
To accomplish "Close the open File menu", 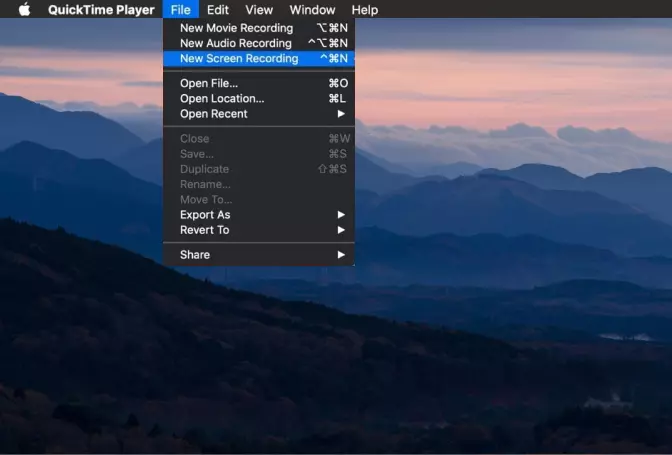I will pyautogui.click(x=180, y=9).
